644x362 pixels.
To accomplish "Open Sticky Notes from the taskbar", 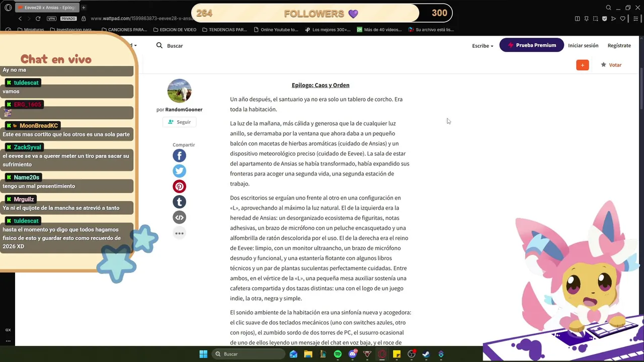I will (396, 354).
